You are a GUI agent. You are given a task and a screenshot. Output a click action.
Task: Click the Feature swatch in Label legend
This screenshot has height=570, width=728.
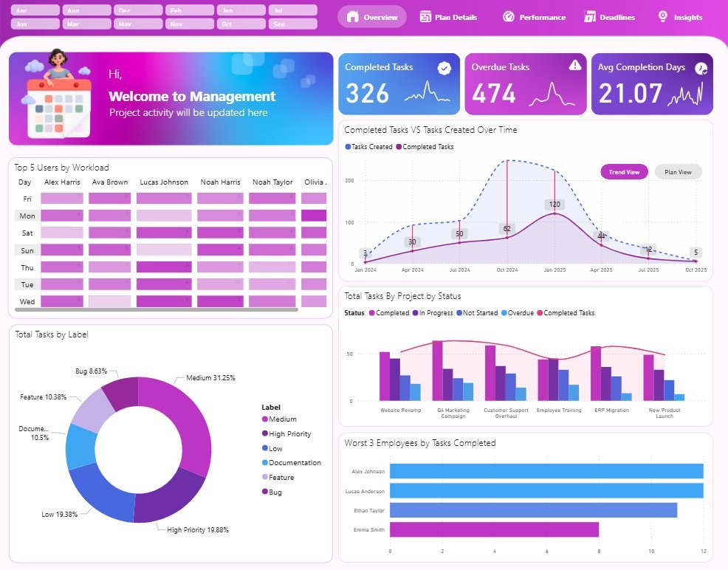pos(264,477)
